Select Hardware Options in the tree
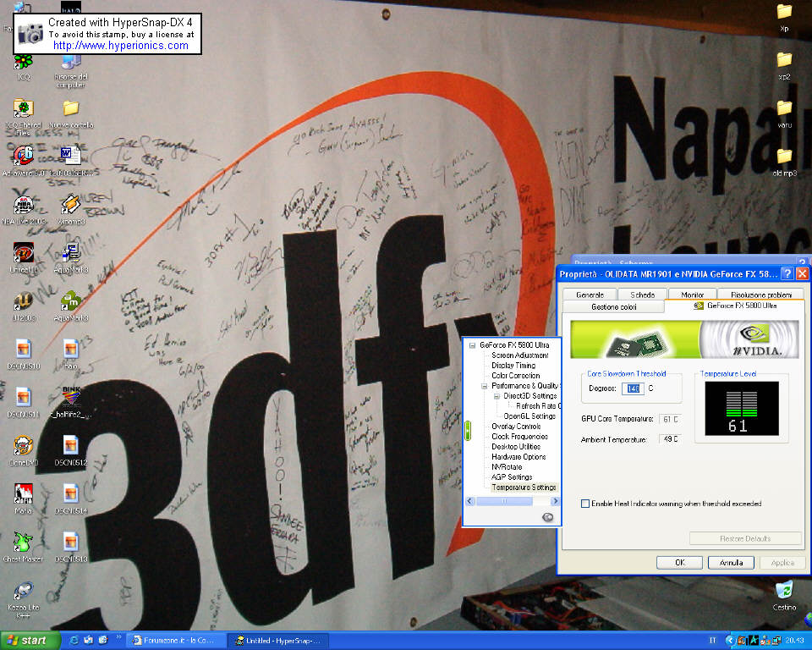Image resolution: width=812 pixels, height=650 pixels. pos(518,457)
